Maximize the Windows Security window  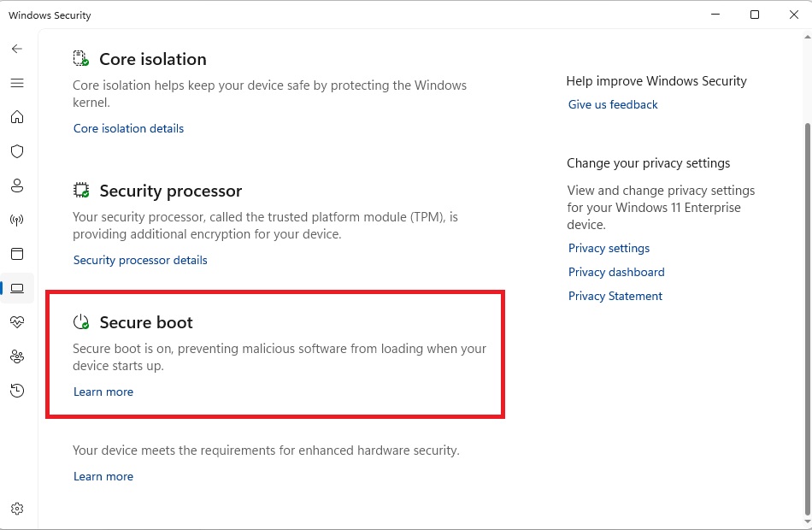(x=755, y=15)
